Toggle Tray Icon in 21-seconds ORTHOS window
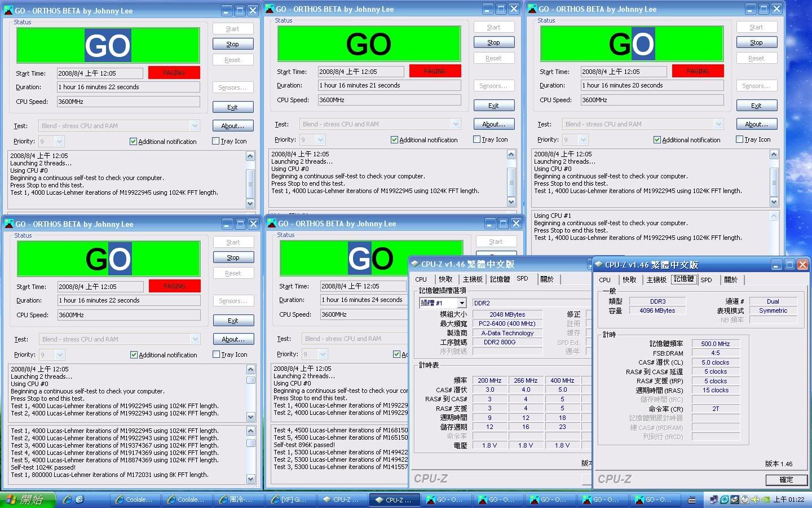 (476, 139)
